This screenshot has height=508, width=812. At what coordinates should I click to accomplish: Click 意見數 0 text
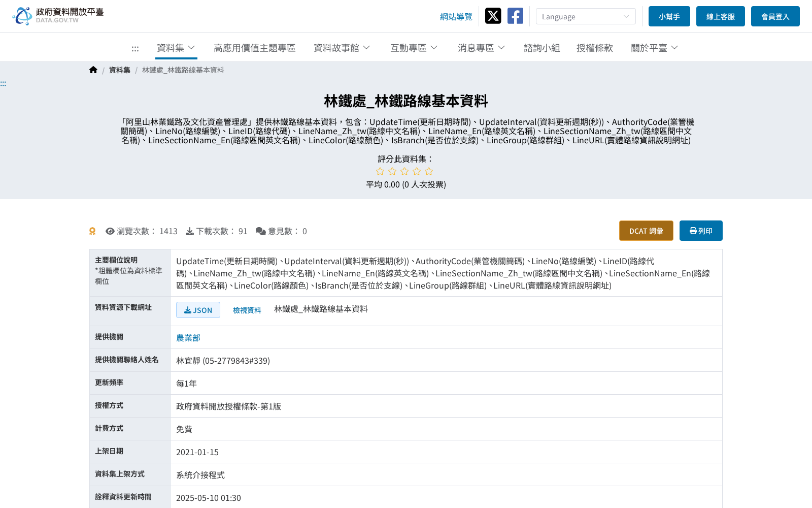[287, 231]
